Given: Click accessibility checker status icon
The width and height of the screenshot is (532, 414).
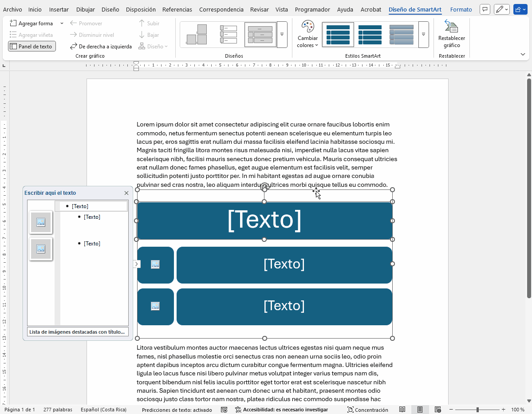Looking at the screenshot, I should [238, 410].
